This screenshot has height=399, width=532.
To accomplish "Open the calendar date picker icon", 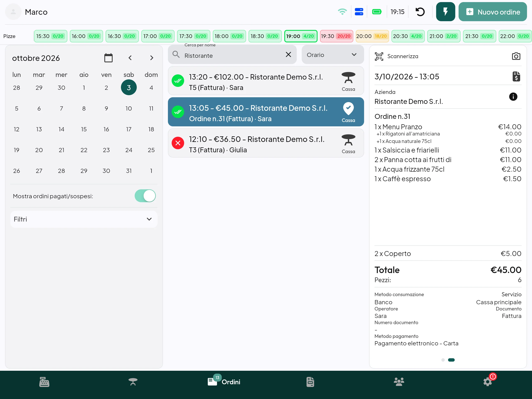I will pyautogui.click(x=108, y=58).
